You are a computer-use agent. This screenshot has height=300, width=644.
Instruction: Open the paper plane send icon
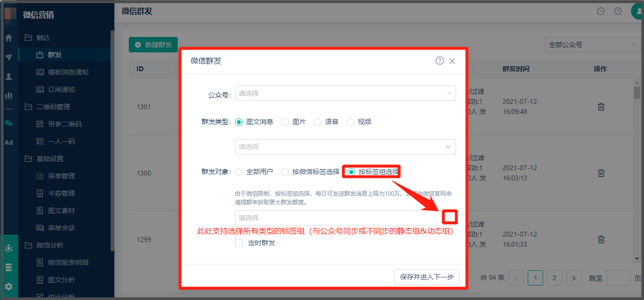(9, 57)
